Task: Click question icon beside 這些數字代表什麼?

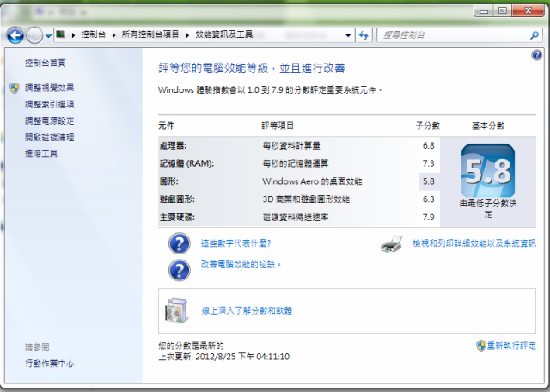Action: click(180, 243)
